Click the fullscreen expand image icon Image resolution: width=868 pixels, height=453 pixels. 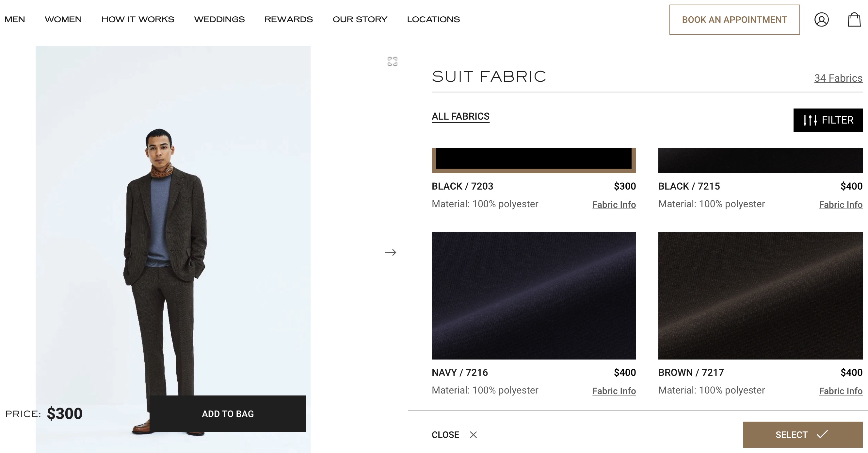click(x=392, y=61)
